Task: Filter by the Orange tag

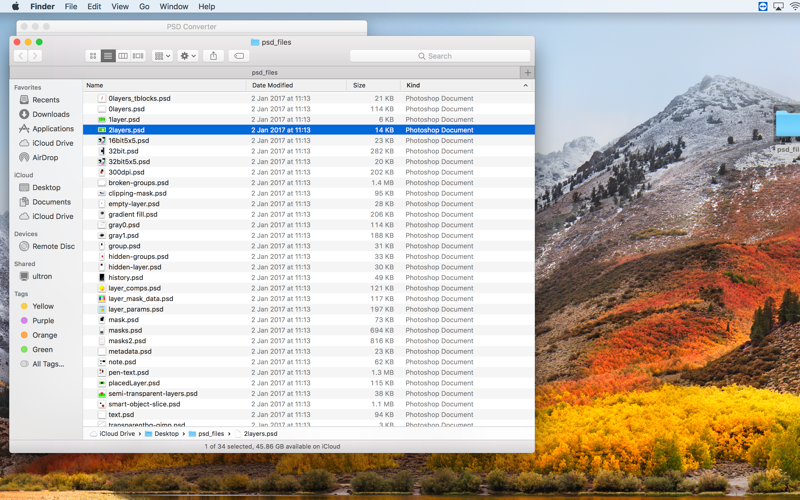Action: (x=44, y=335)
